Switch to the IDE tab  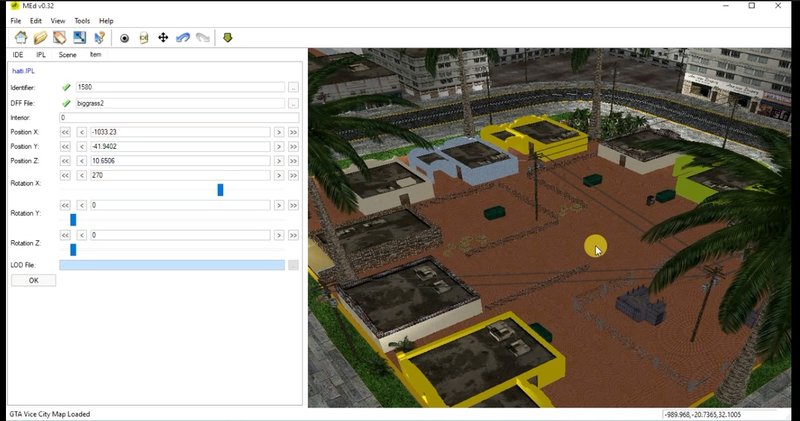click(18, 55)
